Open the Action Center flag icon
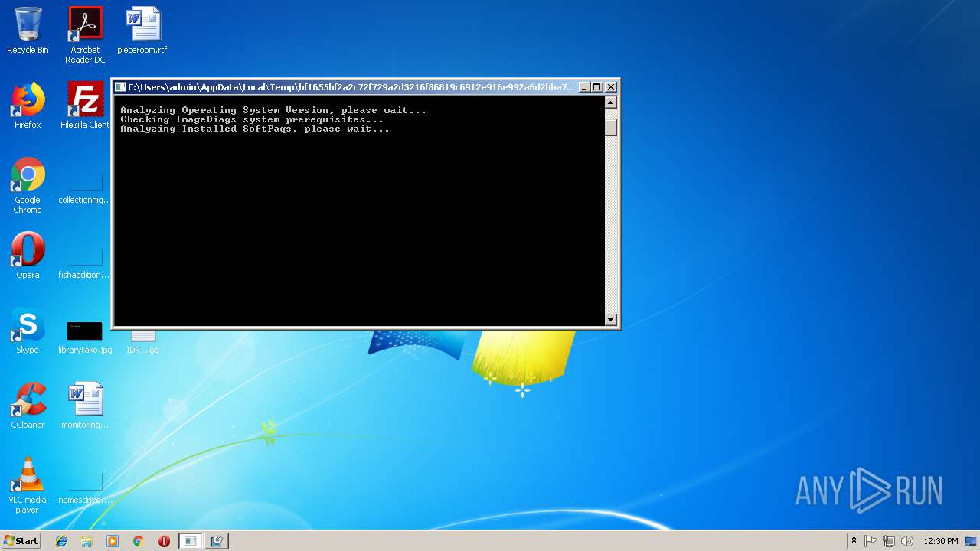Image resolution: width=980 pixels, height=551 pixels. pyautogui.click(x=871, y=541)
